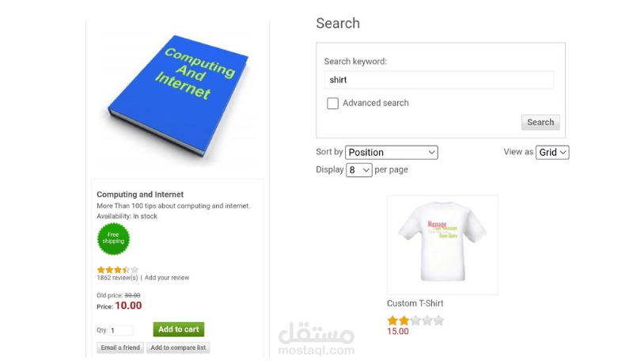Open the Custom T-Shirt product image
Viewport: 633px width, 364px height.
(442, 245)
